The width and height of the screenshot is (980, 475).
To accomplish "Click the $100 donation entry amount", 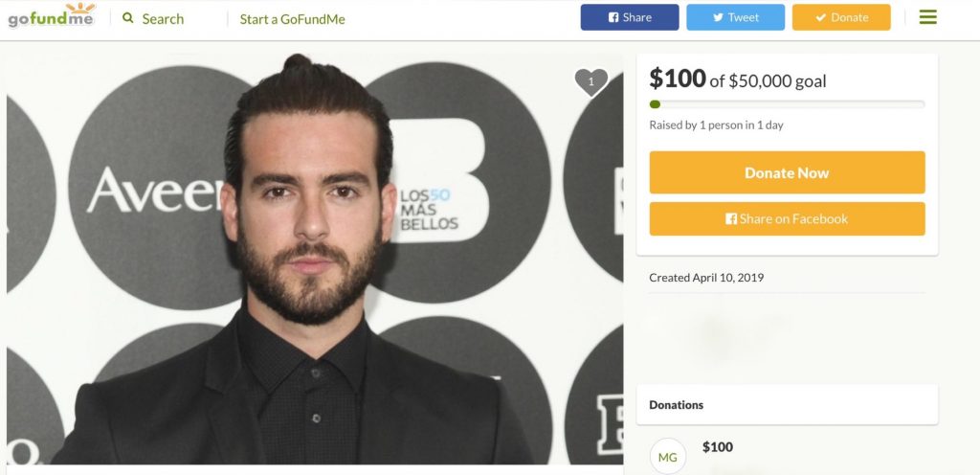I will point(718,447).
